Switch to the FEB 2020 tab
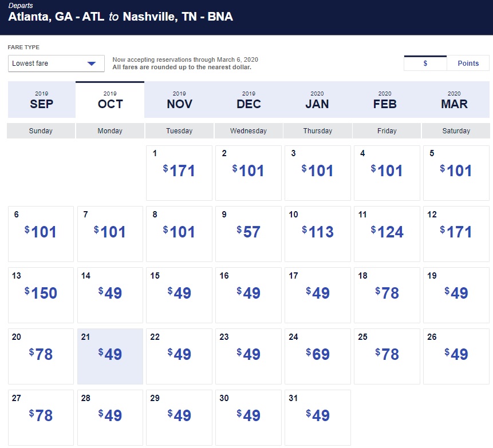 386,100
